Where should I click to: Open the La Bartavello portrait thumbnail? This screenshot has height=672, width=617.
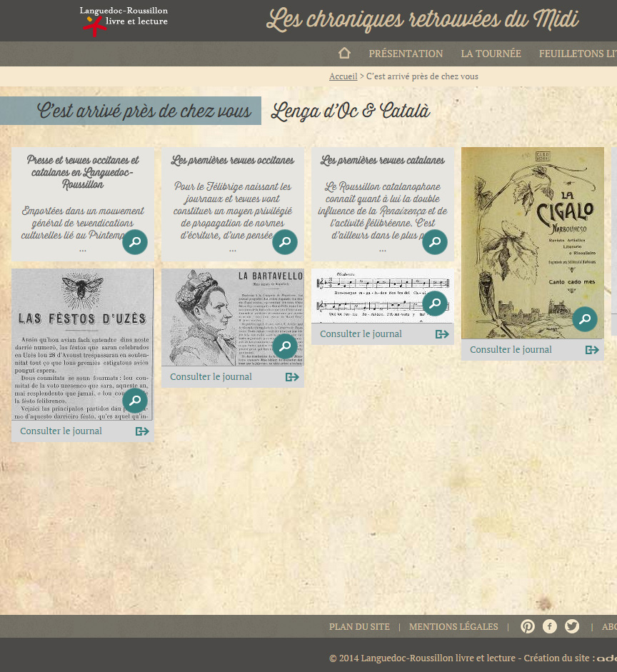tap(233, 317)
